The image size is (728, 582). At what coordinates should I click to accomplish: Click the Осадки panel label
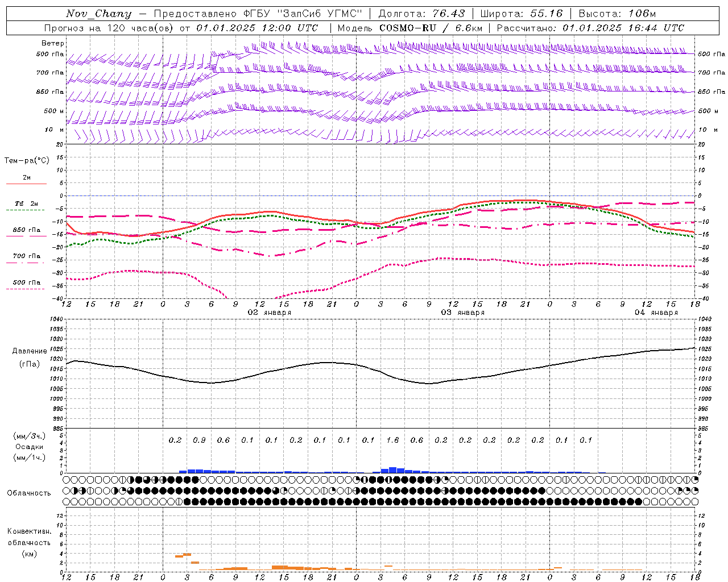point(30,447)
